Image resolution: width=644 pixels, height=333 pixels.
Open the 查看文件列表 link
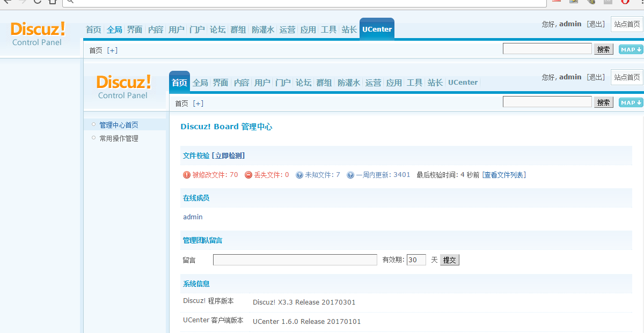[x=504, y=175]
